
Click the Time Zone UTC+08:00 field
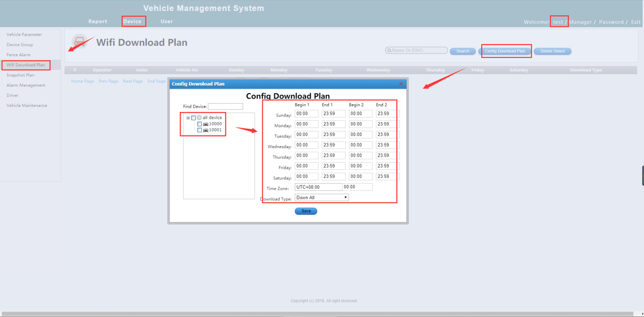coord(318,187)
